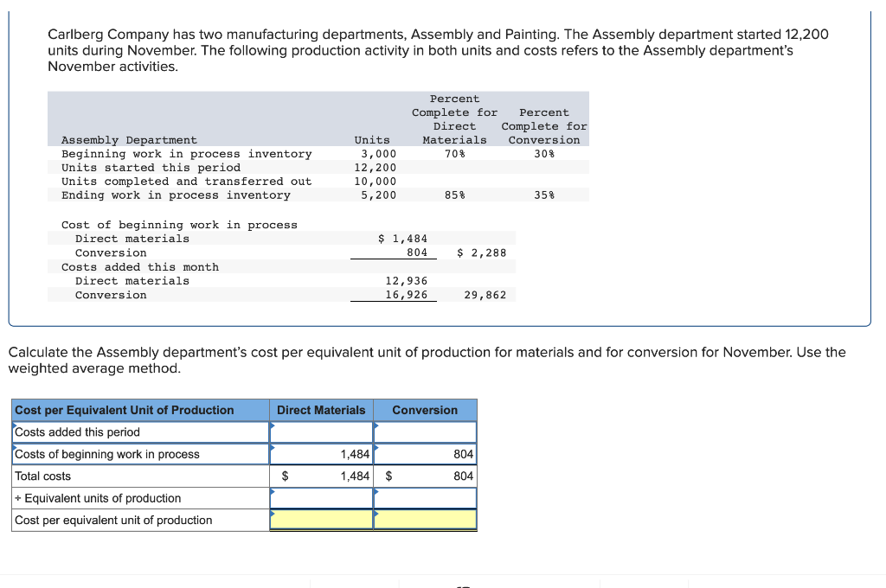Click Direct Materials cell for Costs added this period
The height and width of the screenshot is (588, 886).
pos(321,432)
